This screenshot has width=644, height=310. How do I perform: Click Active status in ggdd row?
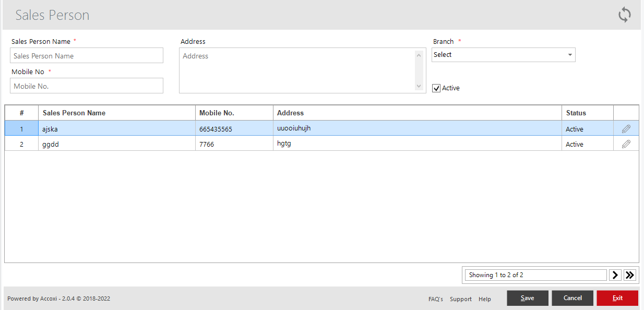[588, 144]
